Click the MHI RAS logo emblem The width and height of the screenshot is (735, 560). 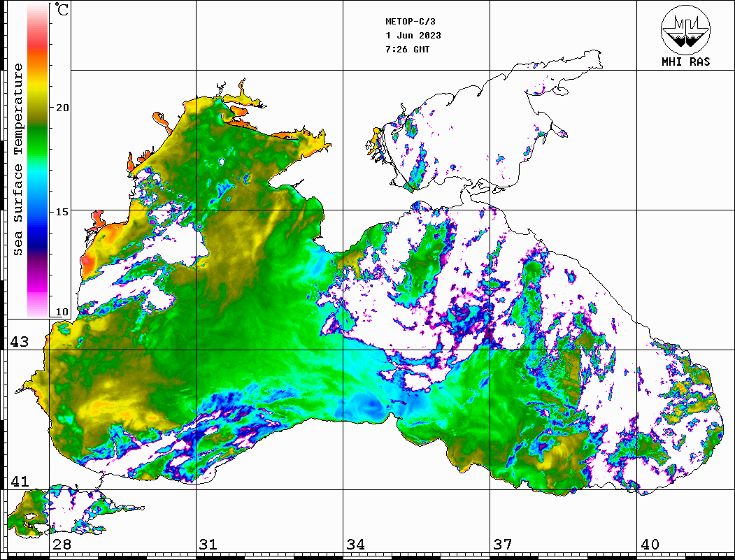click(x=685, y=29)
